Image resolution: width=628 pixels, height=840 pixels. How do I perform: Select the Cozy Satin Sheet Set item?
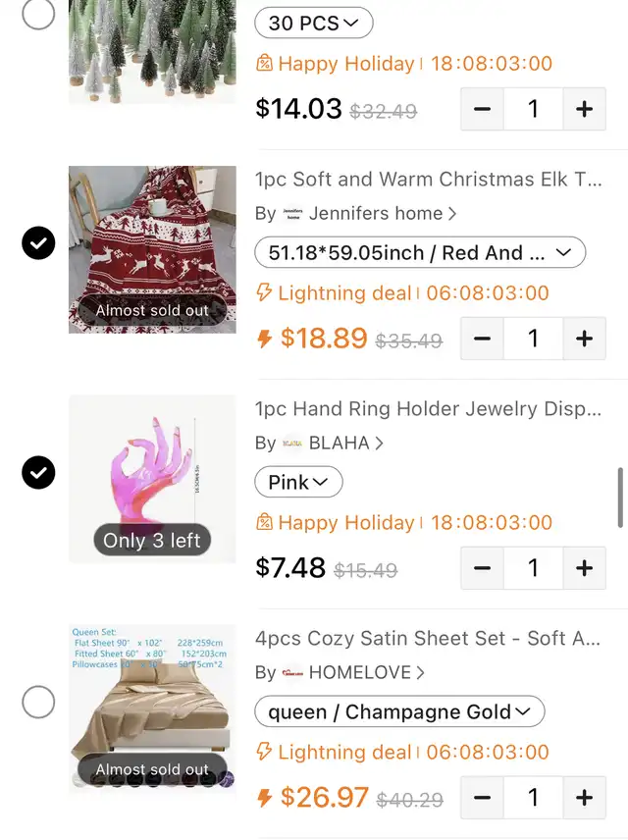pos(38,702)
